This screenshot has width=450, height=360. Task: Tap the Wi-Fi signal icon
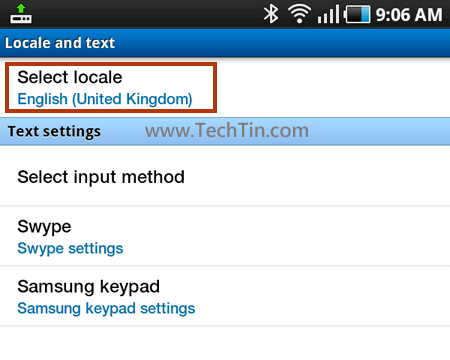click(x=299, y=14)
